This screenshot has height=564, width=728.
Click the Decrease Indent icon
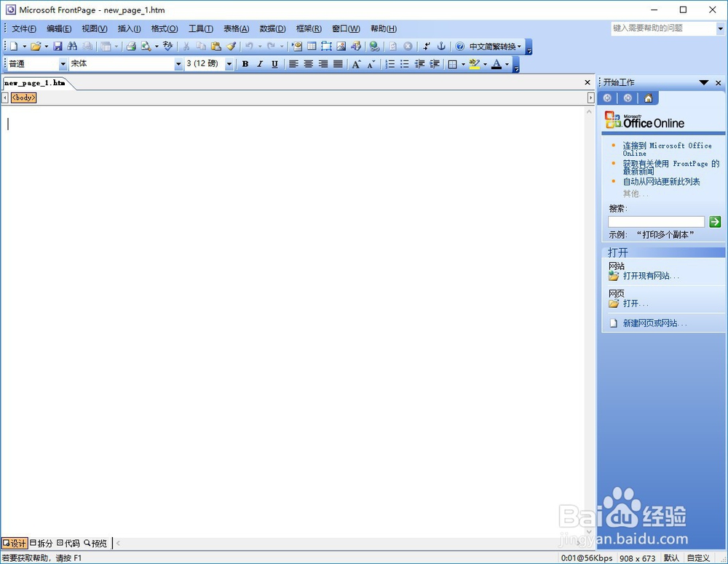[x=420, y=64]
